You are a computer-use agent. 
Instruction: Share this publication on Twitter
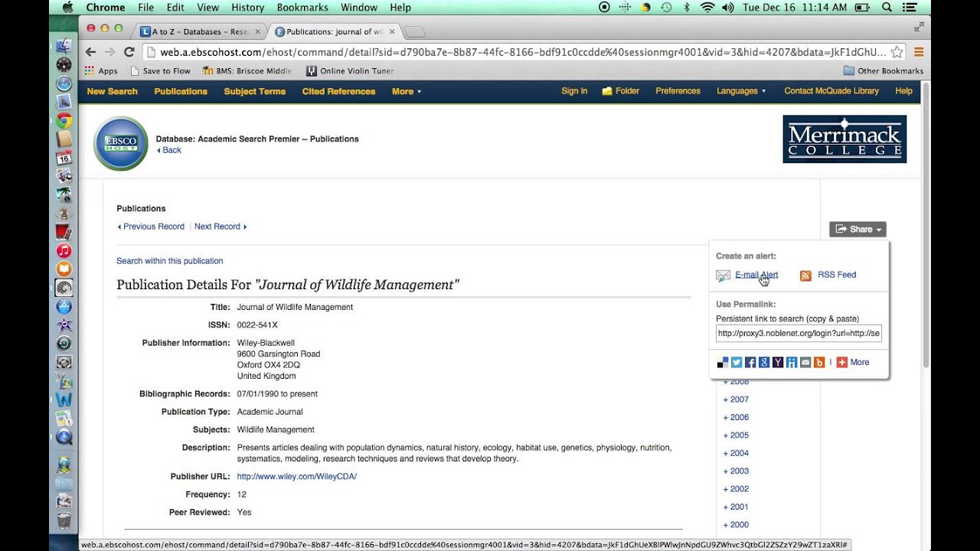pyautogui.click(x=737, y=362)
